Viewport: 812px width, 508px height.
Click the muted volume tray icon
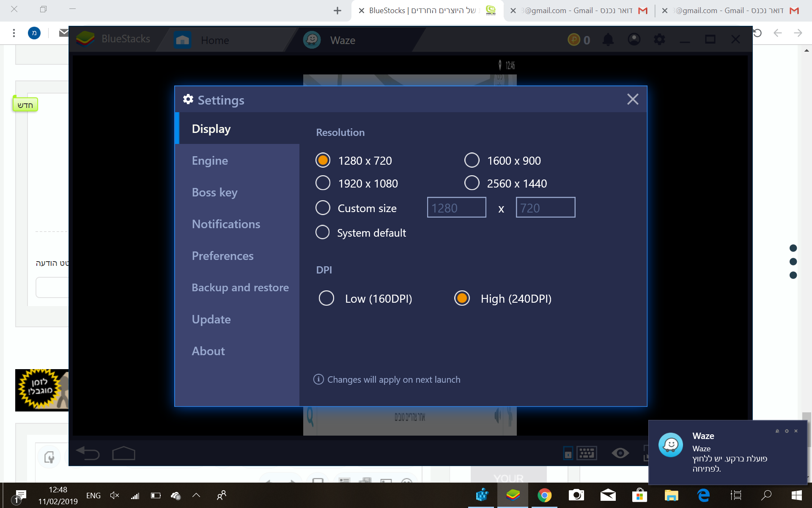click(x=115, y=495)
